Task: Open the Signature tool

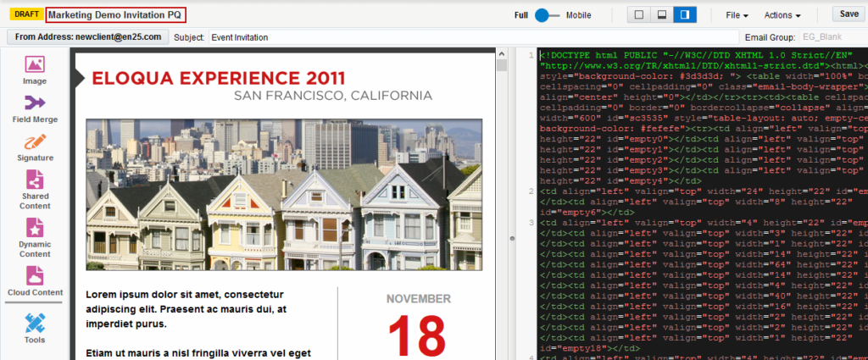Action: click(35, 141)
